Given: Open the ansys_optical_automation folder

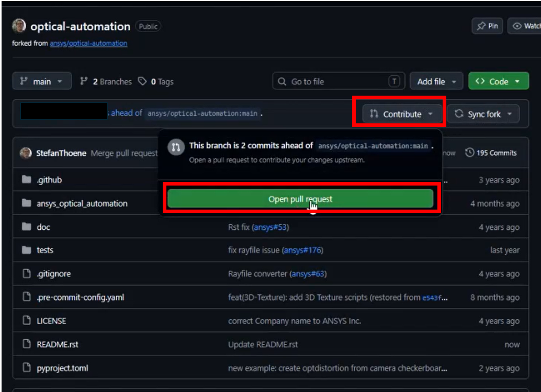Looking at the screenshot, I should click(x=82, y=203).
